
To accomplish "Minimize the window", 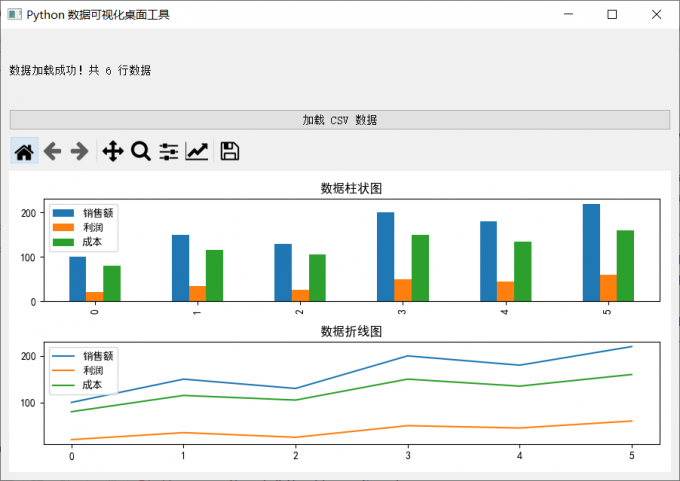I will [568, 14].
